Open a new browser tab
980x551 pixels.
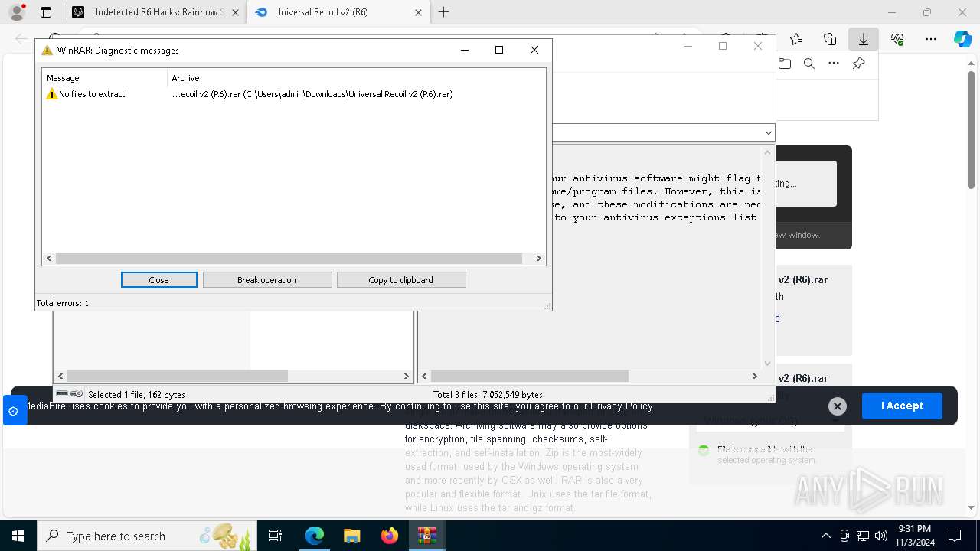coord(444,12)
